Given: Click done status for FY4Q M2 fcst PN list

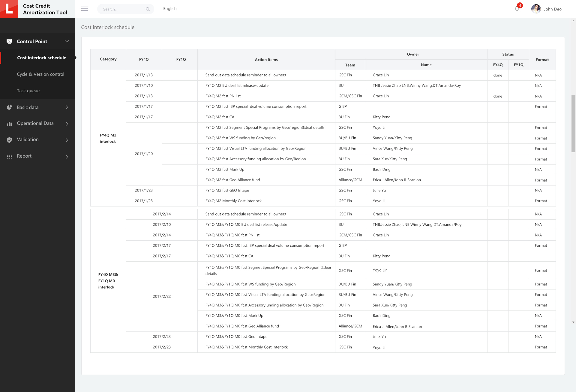Looking at the screenshot, I should point(498,96).
